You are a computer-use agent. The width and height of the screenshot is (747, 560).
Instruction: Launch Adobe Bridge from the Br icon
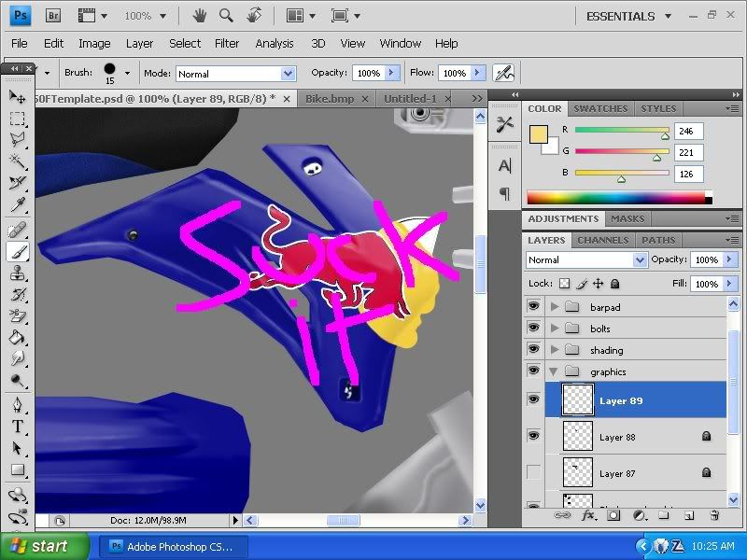pos(53,16)
